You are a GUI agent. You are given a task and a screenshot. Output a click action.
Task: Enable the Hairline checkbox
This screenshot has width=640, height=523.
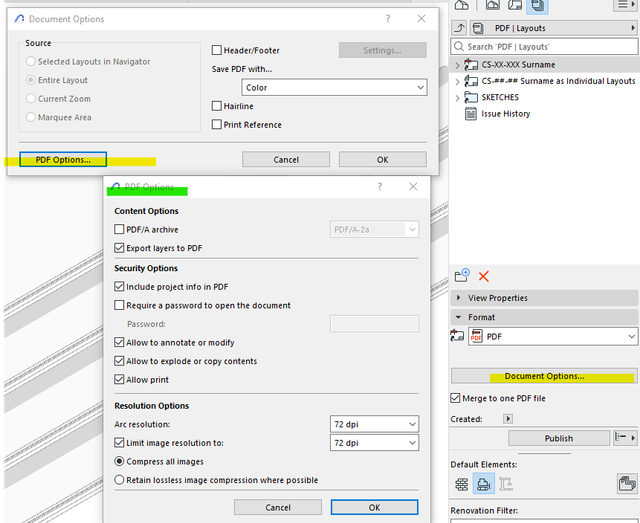[217, 106]
